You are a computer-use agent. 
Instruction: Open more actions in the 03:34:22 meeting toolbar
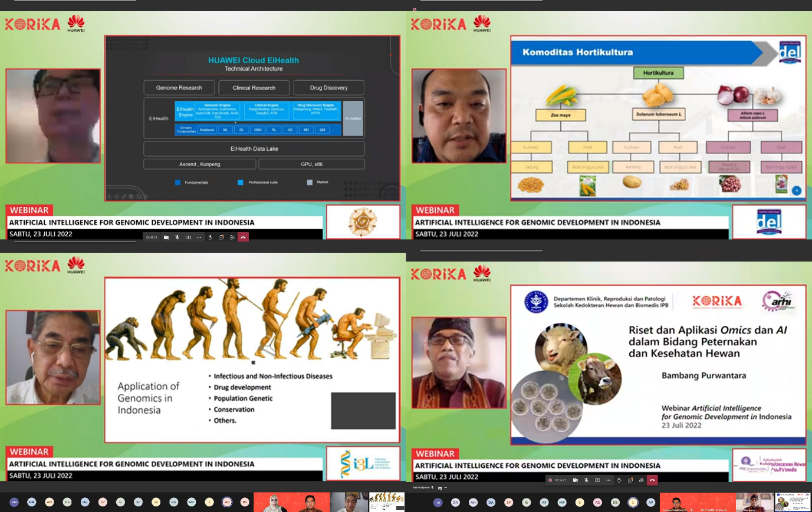[x=609, y=480]
